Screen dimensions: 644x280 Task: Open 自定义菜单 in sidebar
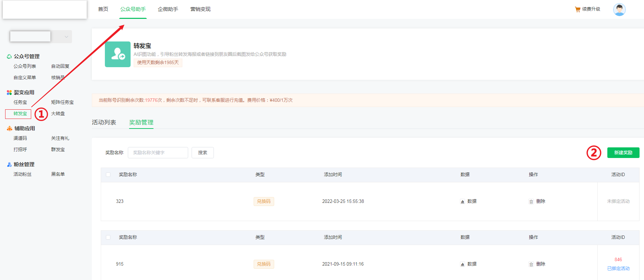[x=25, y=78]
